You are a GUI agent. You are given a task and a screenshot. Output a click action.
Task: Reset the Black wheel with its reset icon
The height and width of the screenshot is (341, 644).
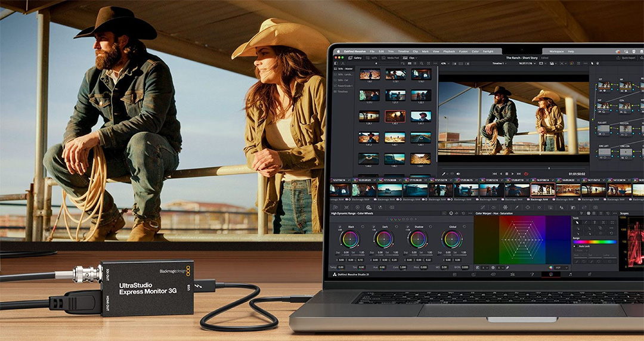[363, 227]
